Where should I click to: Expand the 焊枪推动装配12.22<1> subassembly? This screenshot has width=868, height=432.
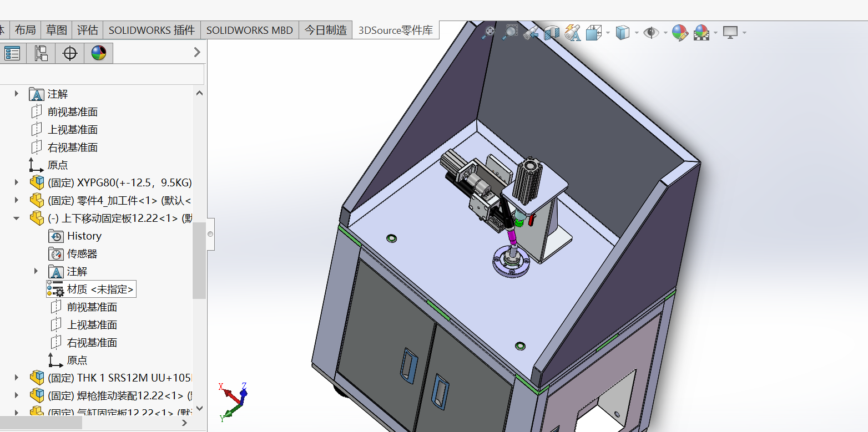16,395
